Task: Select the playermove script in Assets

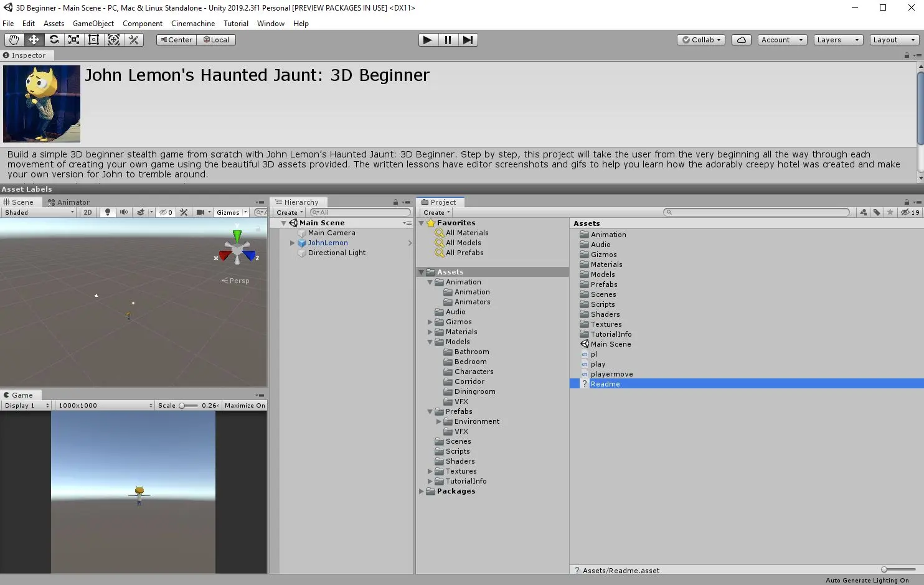Action: click(x=613, y=373)
